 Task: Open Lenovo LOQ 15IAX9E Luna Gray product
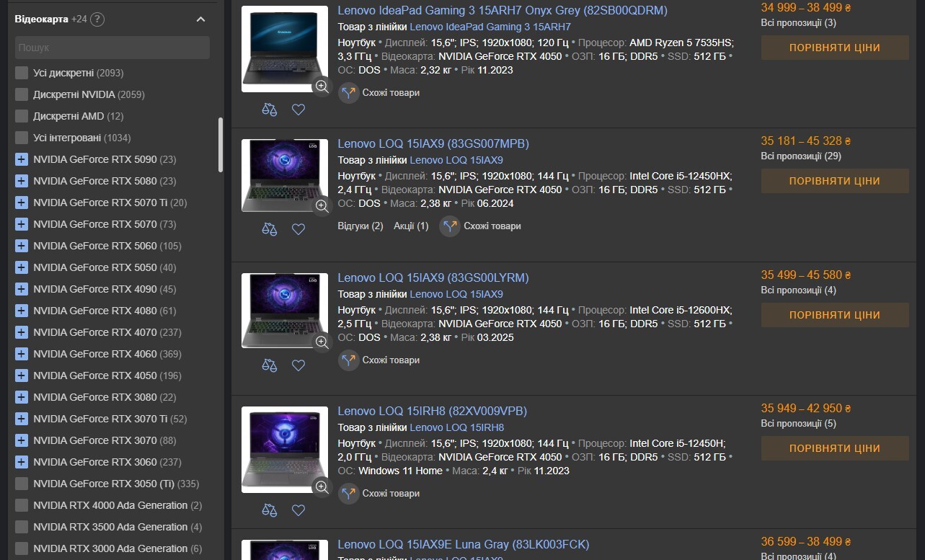click(464, 544)
